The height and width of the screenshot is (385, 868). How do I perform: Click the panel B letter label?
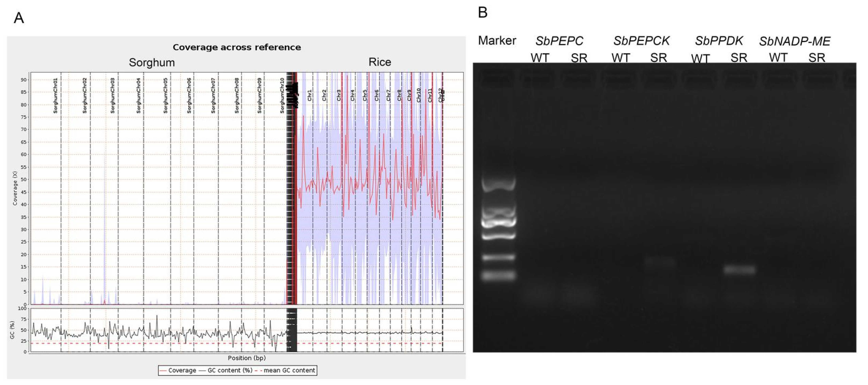[x=483, y=12]
